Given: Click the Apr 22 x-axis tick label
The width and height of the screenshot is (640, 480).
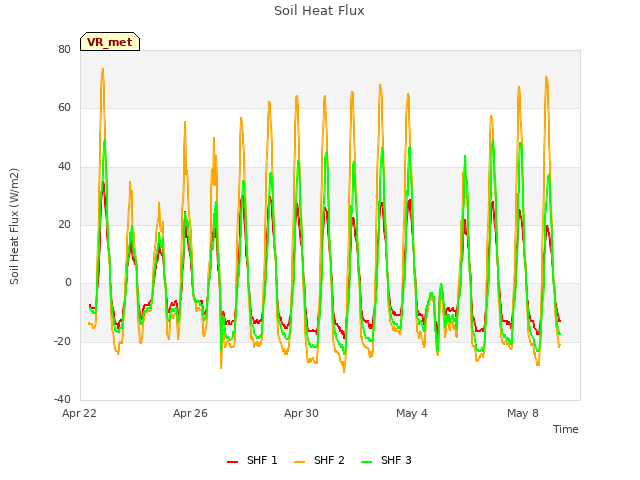Looking at the screenshot, I should (79, 413).
